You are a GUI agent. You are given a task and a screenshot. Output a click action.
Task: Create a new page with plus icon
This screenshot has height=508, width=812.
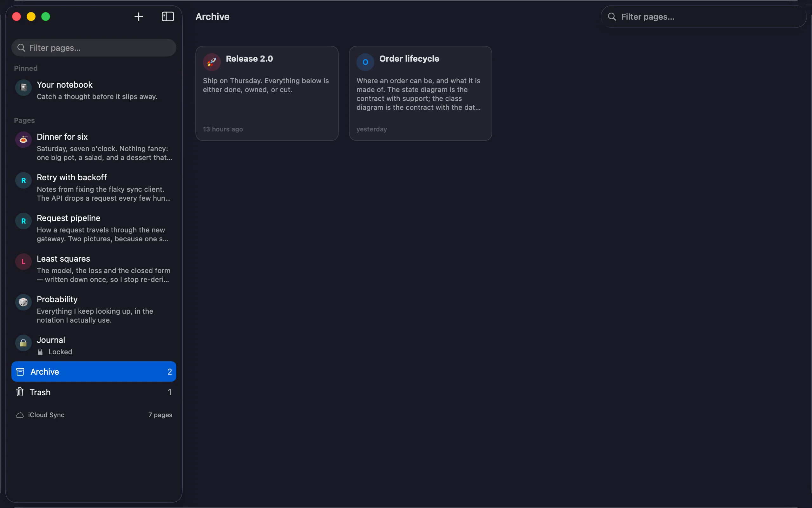(x=139, y=17)
